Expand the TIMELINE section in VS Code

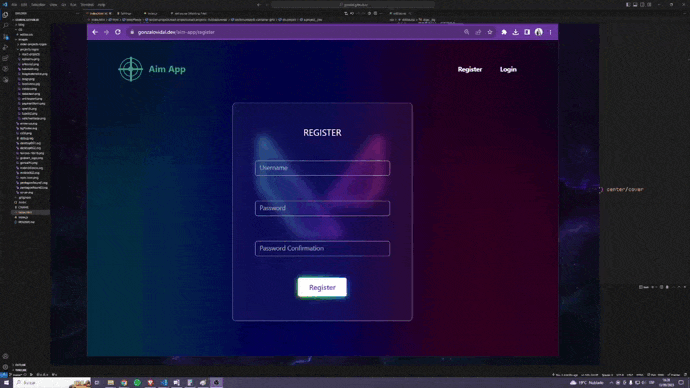pyautogui.click(x=21, y=370)
